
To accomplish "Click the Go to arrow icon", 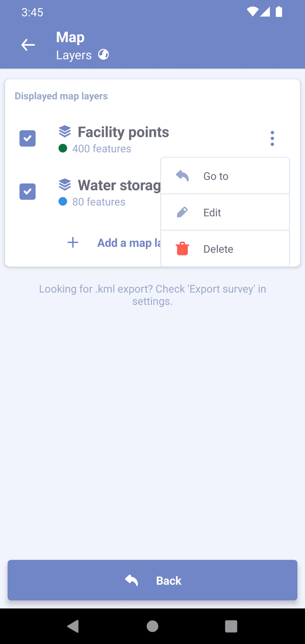I will tap(182, 176).
